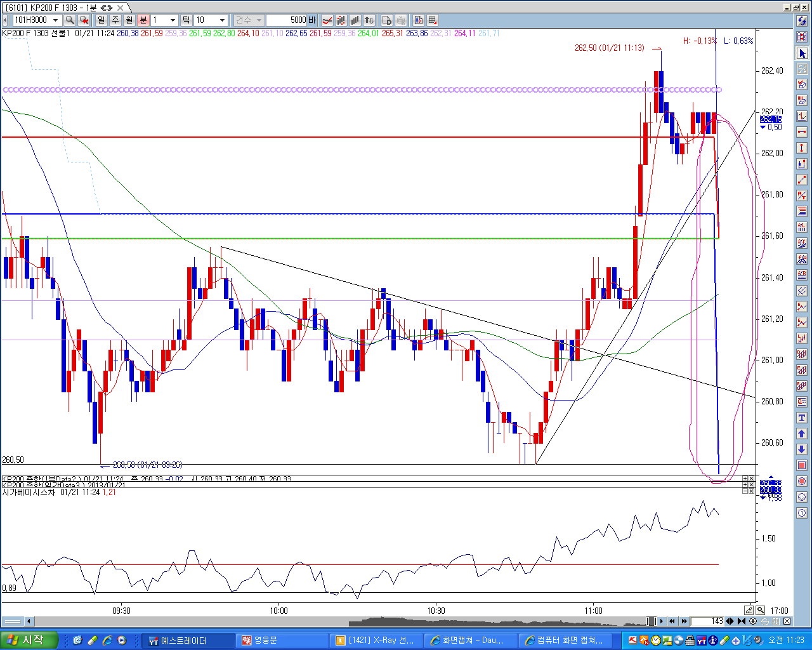812x650 pixels.
Task: Expand the collapsed KP200 indicator pane
Action: (745, 478)
